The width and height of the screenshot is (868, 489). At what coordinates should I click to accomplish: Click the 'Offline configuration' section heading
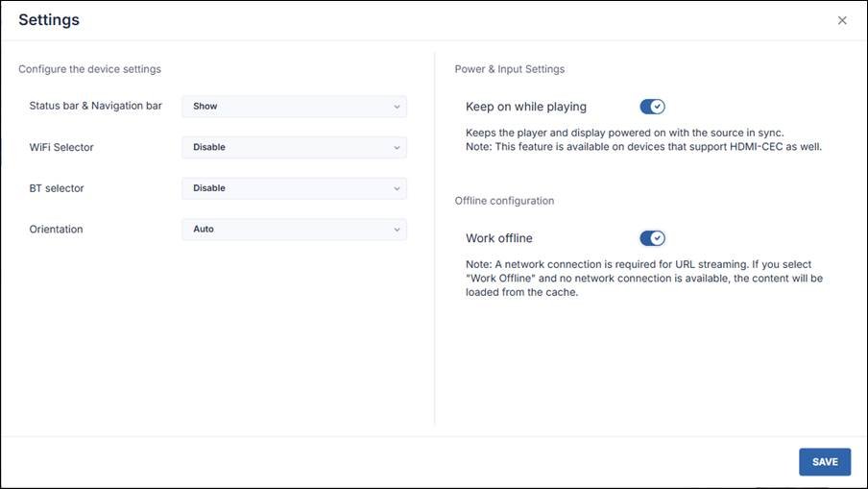504,201
